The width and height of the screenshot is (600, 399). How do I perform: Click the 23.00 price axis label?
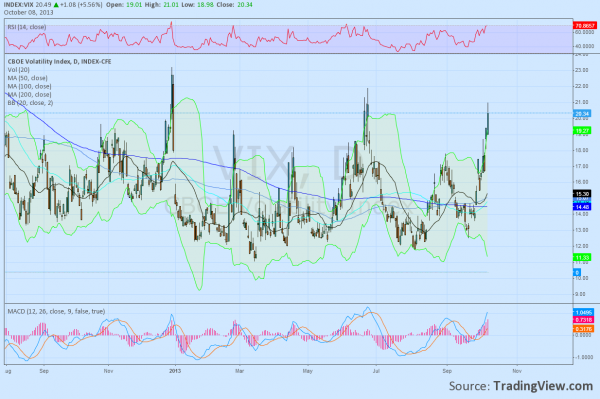[x=582, y=70]
